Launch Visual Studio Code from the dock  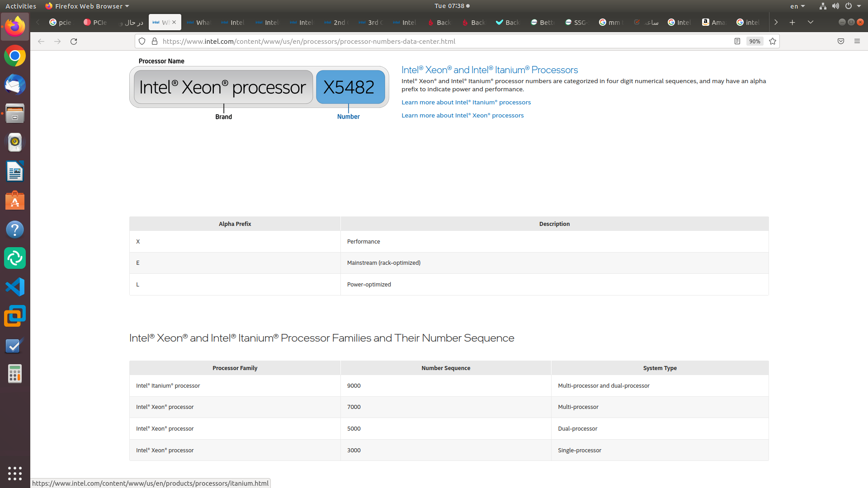click(x=15, y=287)
